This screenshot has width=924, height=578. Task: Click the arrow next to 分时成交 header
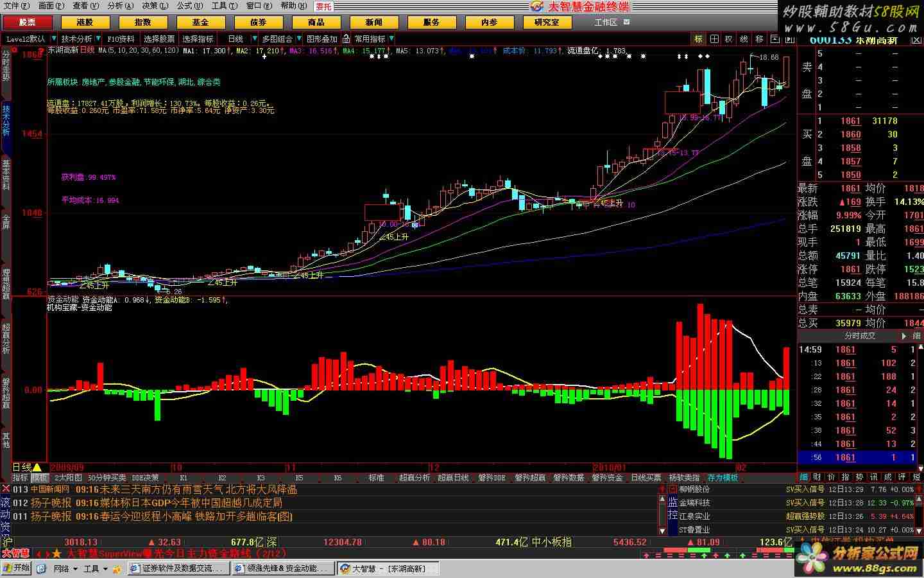click(903, 336)
